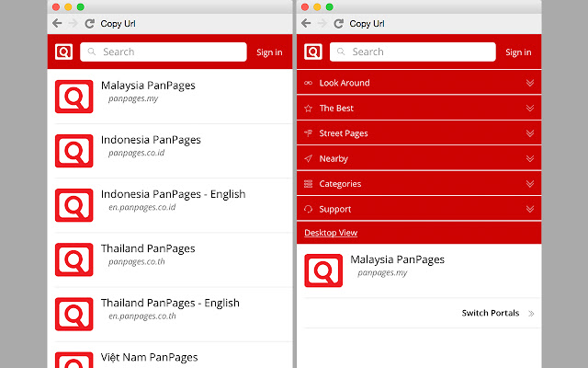The height and width of the screenshot is (368, 588).
Task: Select Malaysia PanPages title in right window
Action: (x=398, y=259)
